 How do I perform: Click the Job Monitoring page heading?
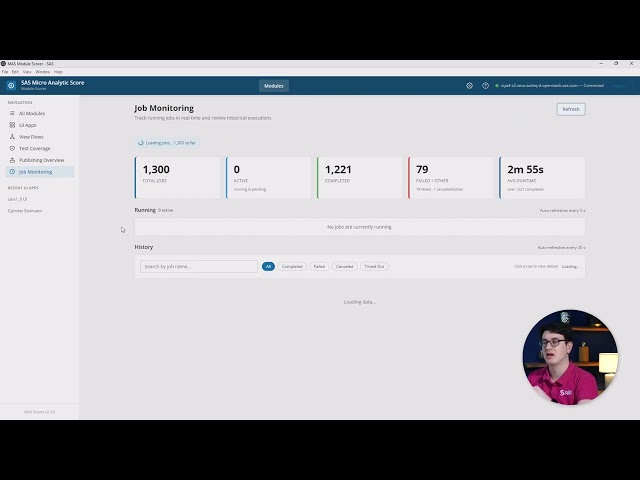tap(164, 108)
